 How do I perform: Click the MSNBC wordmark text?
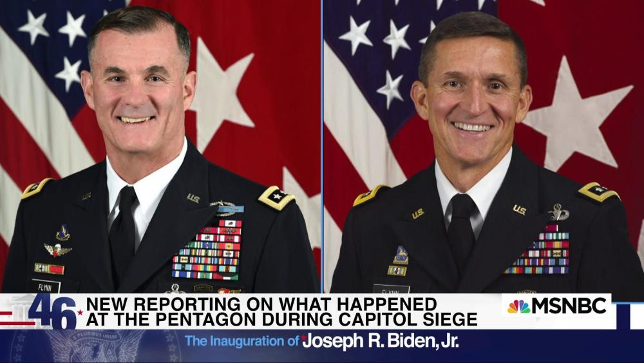[x=569, y=306]
